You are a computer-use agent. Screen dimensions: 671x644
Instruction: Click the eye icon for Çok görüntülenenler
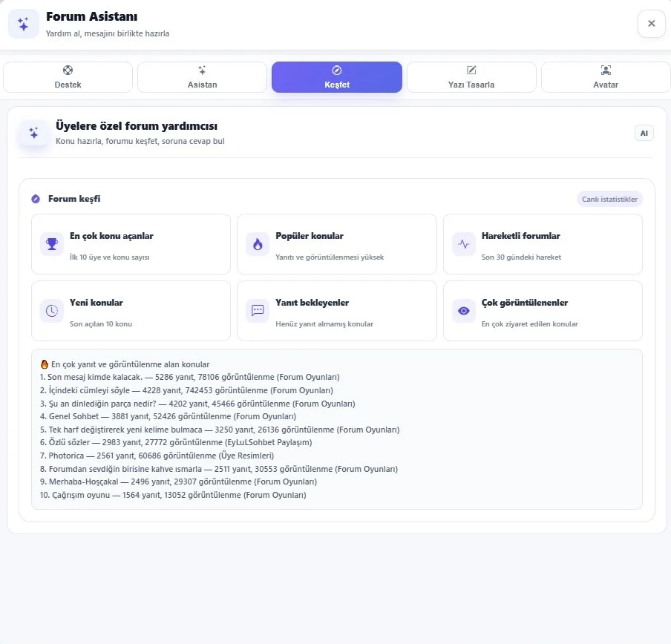pyautogui.click(x=464, y=311)
